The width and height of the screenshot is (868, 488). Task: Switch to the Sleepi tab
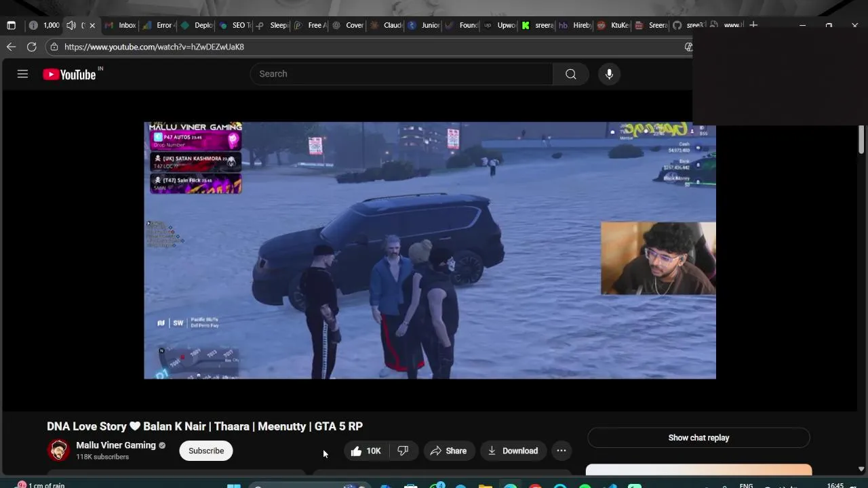pyautogui.click(x=272, y=25)
